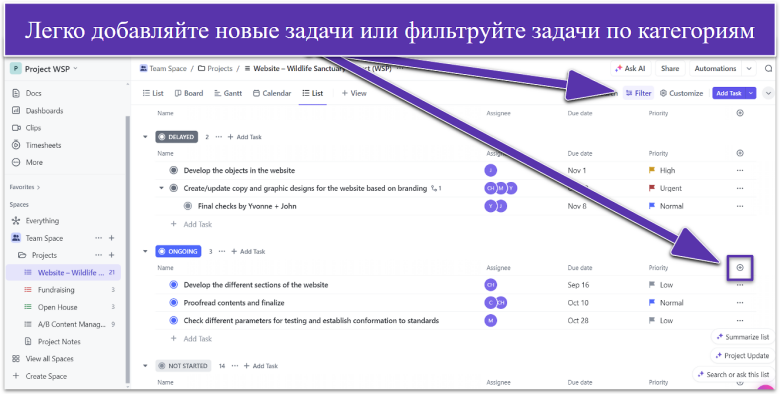The width and height of the screenshot is (780, 394).
Task: Select the active List tab
Action: [313, 93]
